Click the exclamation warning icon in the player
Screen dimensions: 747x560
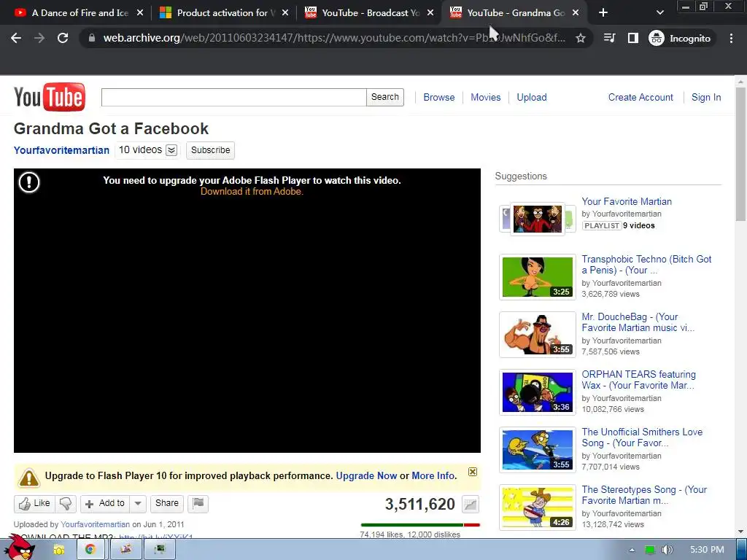[x=29, y=182]
